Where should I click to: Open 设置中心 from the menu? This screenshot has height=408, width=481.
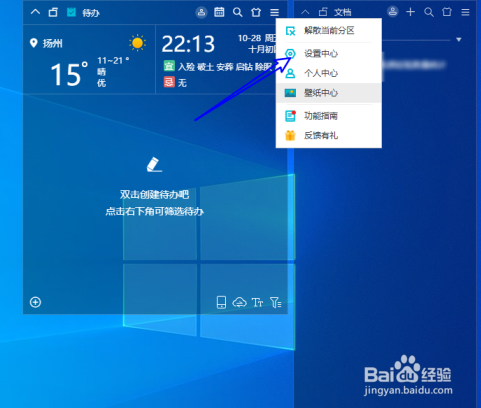pyautogui.click(x=329, y=54)
